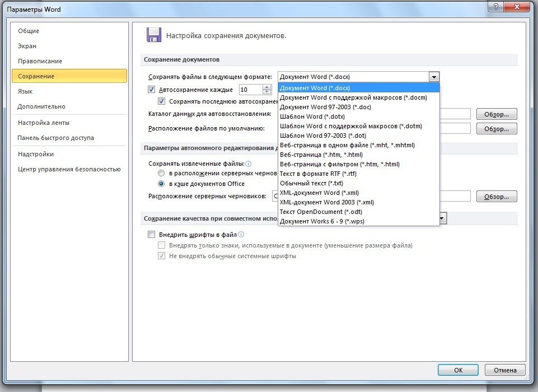Choose 'Текст в формате RTF (*.rtf)'
The image size is (538, 392).
(358, 174)
